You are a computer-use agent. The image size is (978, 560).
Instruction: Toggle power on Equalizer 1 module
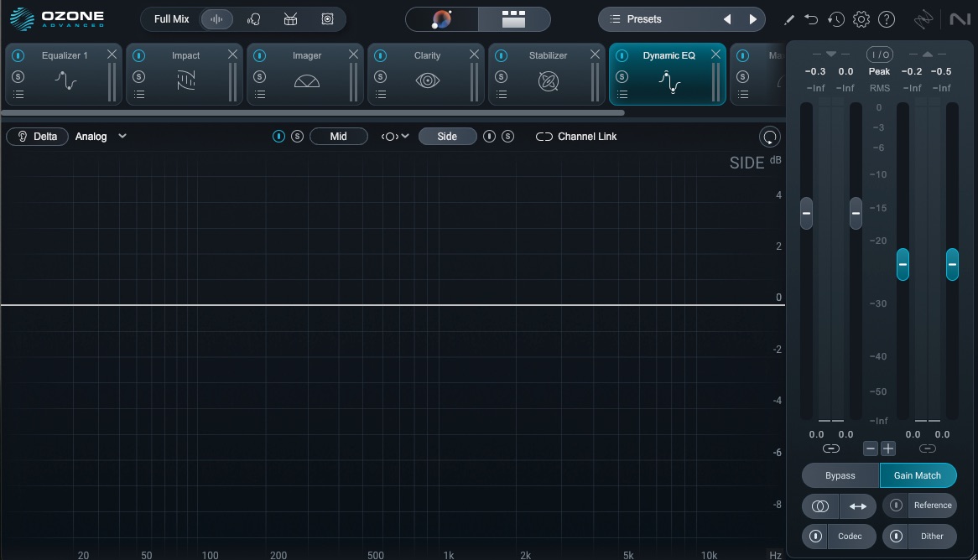(18, 55)
